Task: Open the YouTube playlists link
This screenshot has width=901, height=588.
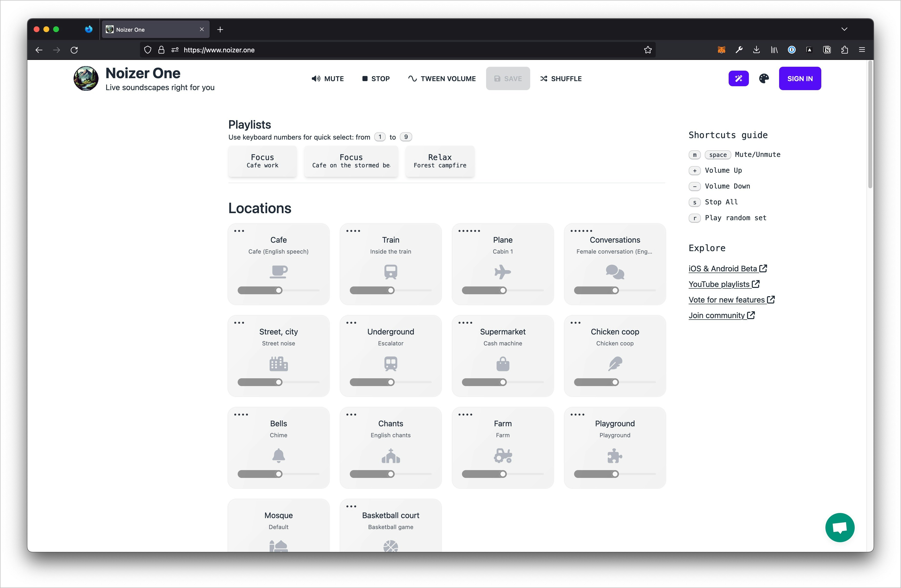Action: click(x=724, y=284)
